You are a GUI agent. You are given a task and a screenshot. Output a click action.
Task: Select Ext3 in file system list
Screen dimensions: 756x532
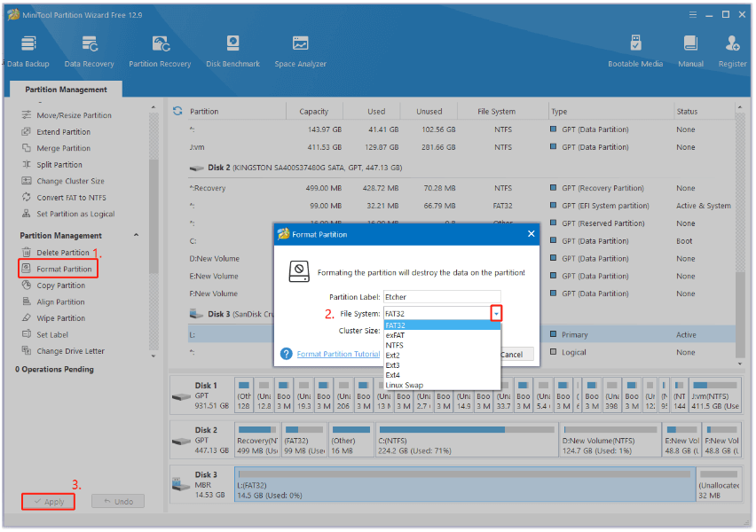tap(442, 365)
